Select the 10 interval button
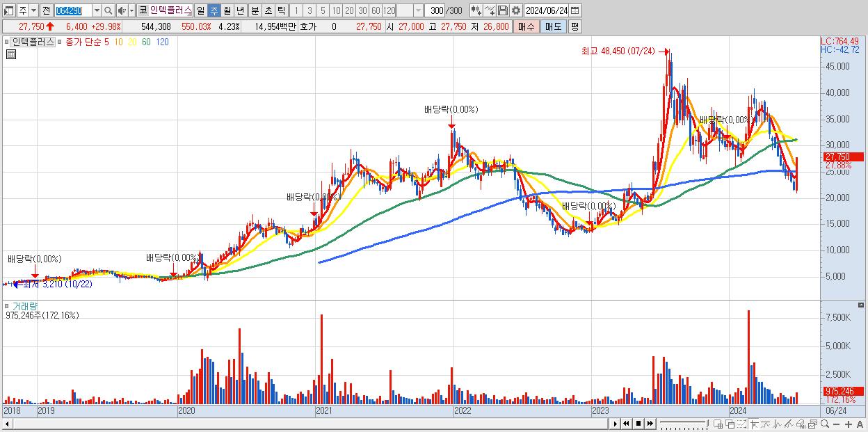 click(336, 10)
